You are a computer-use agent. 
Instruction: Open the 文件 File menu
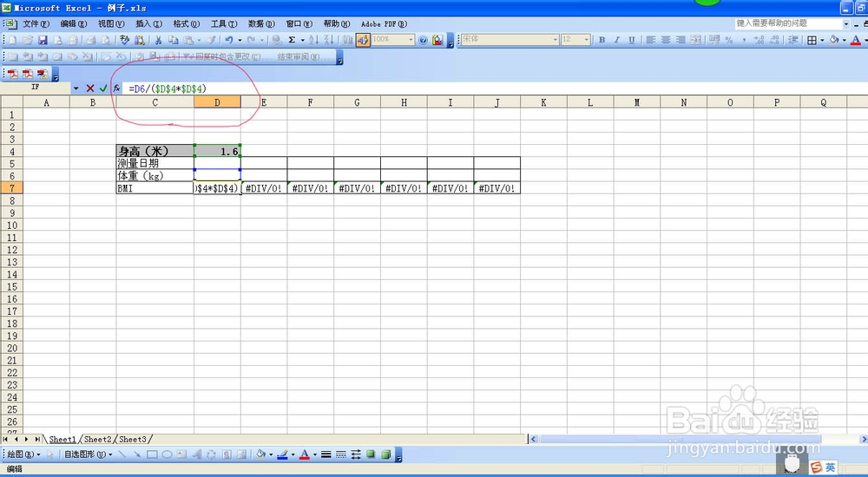[36, 23]
